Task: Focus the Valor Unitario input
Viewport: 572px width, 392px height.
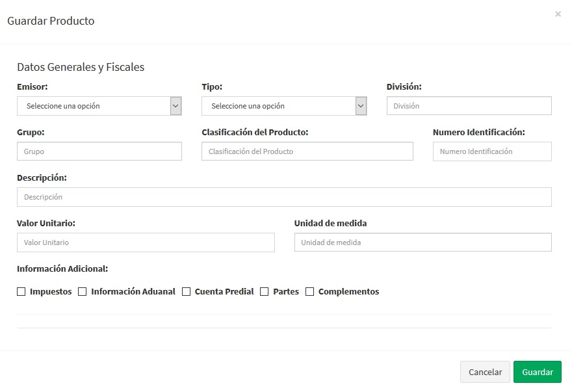Action: pos(146,242)
